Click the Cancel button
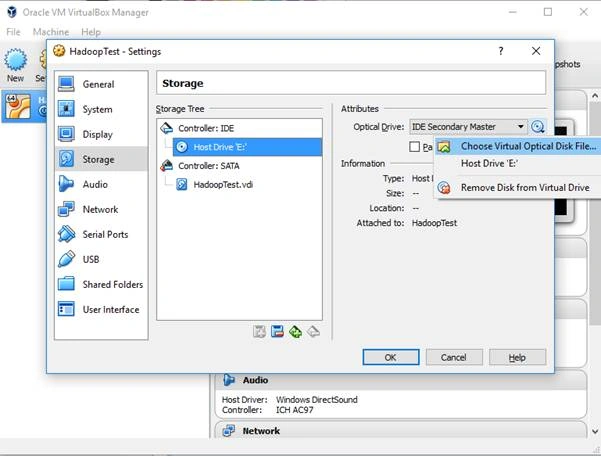This screenshot has height=456, width=601. (x=454, y=358)
